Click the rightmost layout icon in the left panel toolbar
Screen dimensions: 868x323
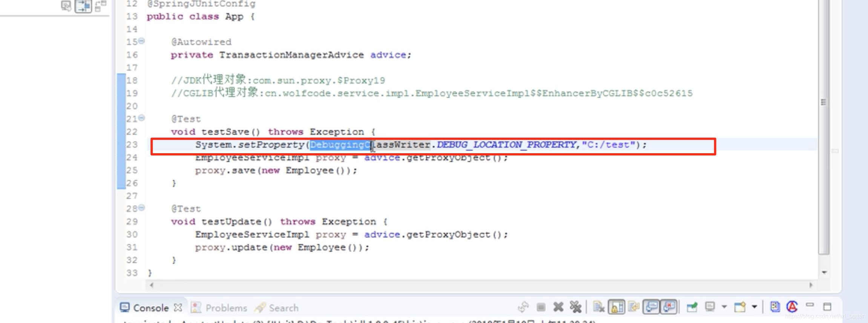(101, 6)
